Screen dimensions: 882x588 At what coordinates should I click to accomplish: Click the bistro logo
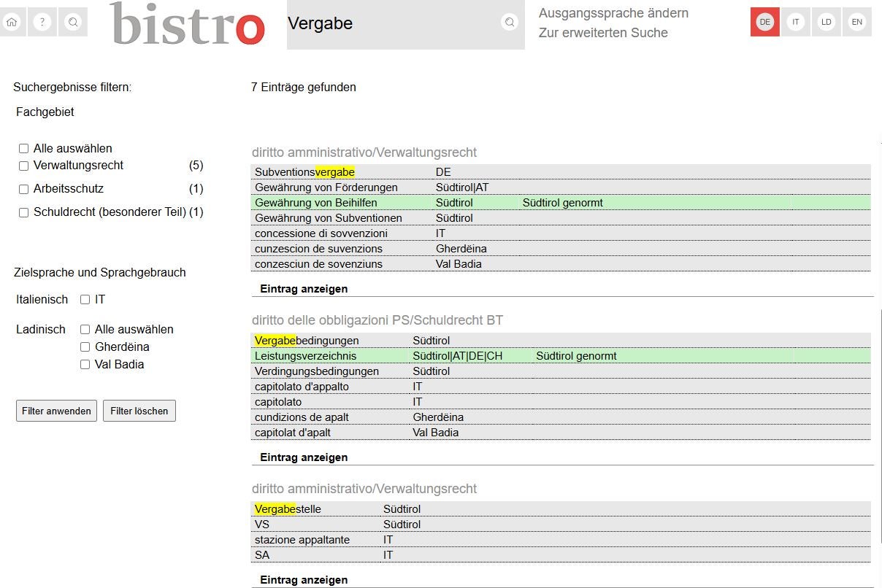point(188,24)
